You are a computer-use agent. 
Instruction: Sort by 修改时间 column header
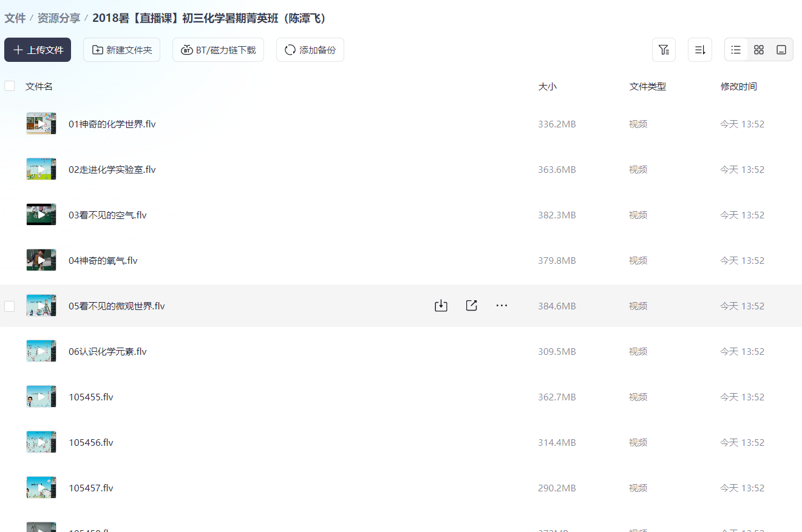[x=738, y=86]
